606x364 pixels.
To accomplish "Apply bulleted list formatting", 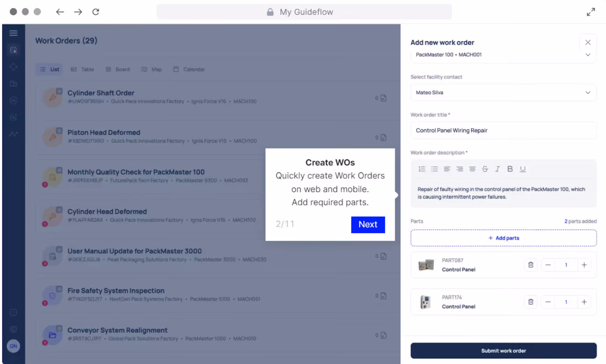I will (x=434, y=169).
